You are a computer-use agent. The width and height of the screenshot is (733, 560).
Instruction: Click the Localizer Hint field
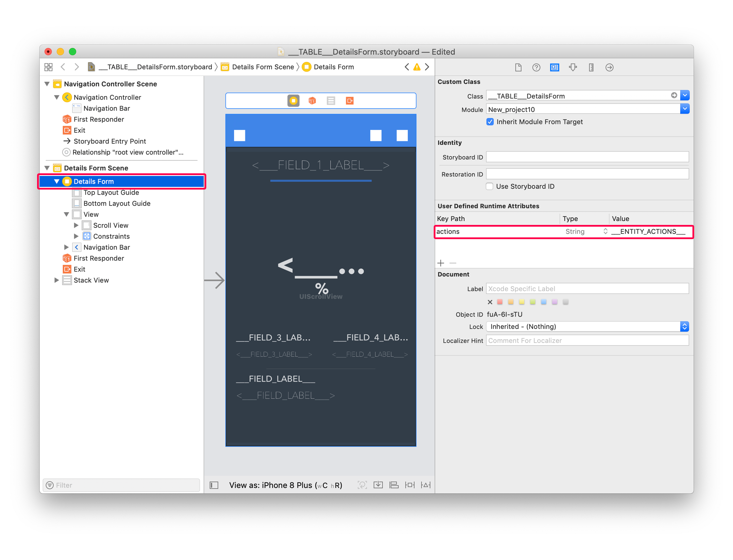[x=587, y=341]
